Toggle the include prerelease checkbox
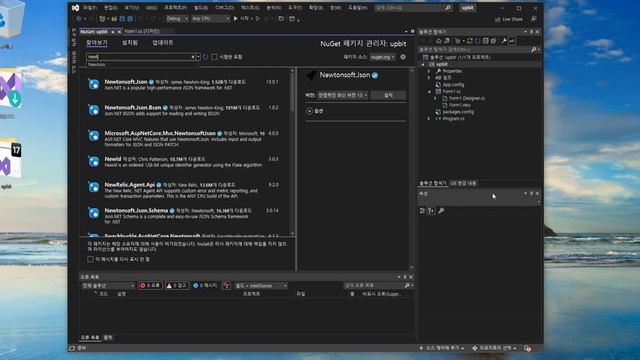Image resolution: width=640 pixels, height=360 pixels. pyautogui.click(x=214, y=57)
